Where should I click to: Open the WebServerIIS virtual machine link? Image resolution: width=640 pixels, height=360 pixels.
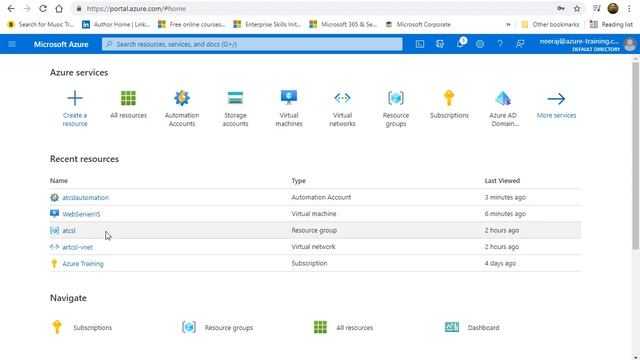[x=81, y=214]
